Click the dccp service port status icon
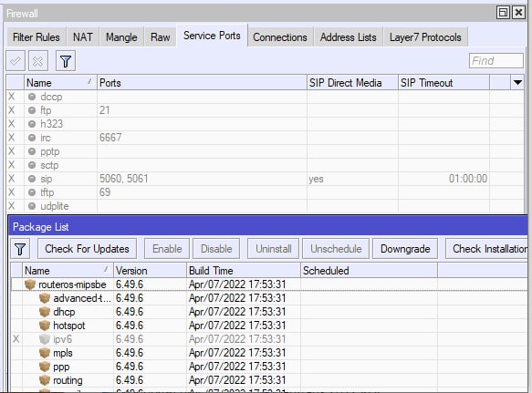The height and width of the screenshot is (393, 532). coord(32,97)
